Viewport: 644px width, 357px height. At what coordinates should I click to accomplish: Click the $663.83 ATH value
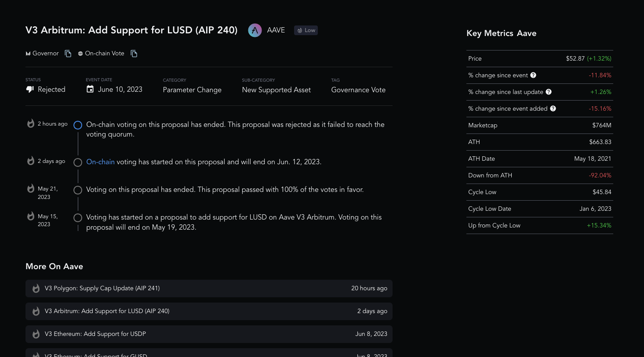pyautogui.click(x=600, y=142)
